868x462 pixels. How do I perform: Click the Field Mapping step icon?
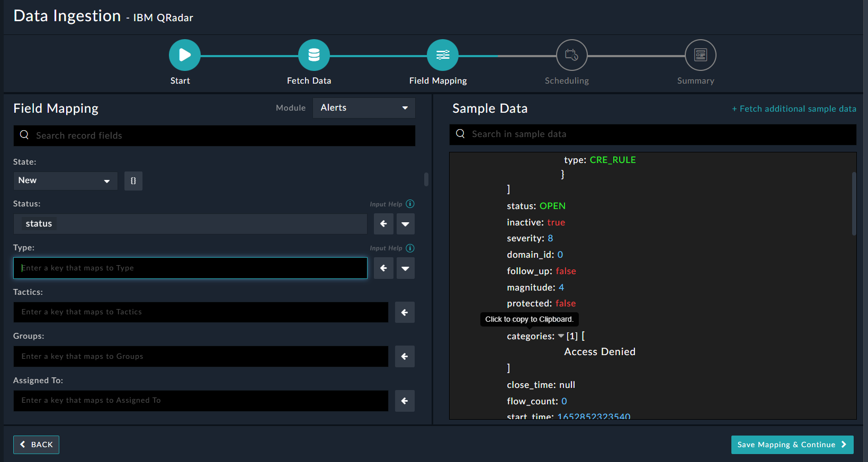coord(442,55)
